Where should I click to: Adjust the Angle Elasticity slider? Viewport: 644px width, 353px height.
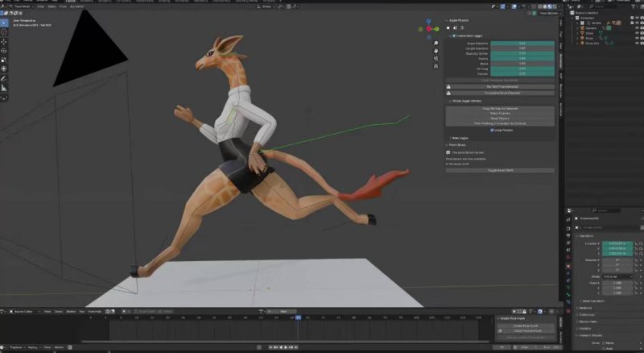[x=522, y=44]
